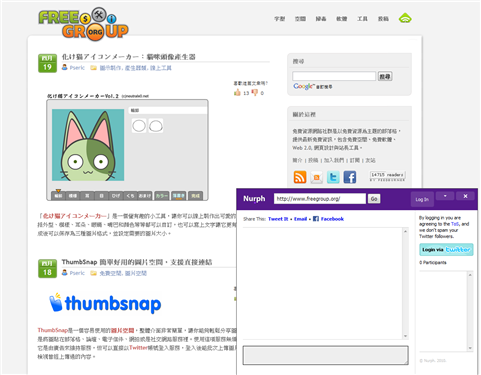Image resolution: width=481 pixels, height=375 pixels.
Task: Click the orange RSS feed icon
Action: pyautogui.click(x=300, y=177)
